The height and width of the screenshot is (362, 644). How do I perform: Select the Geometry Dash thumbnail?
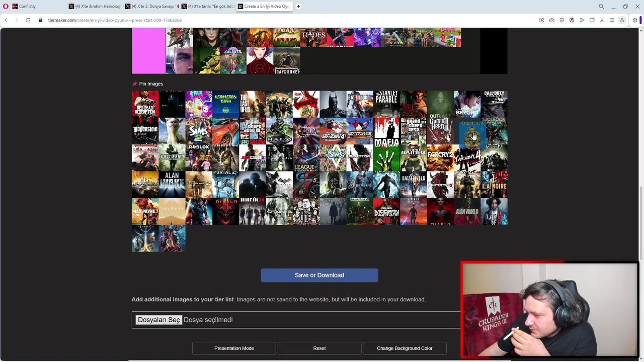[225, 104]
